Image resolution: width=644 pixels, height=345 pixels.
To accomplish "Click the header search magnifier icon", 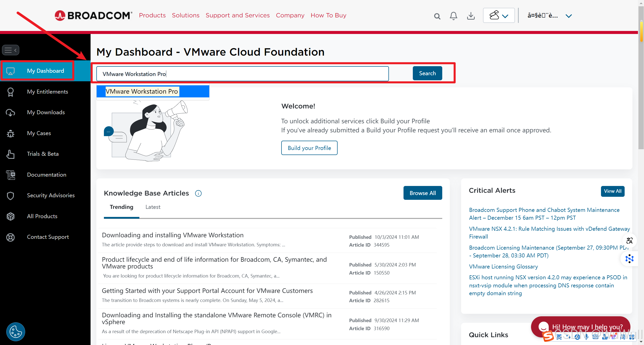I will tap(437, 16).
